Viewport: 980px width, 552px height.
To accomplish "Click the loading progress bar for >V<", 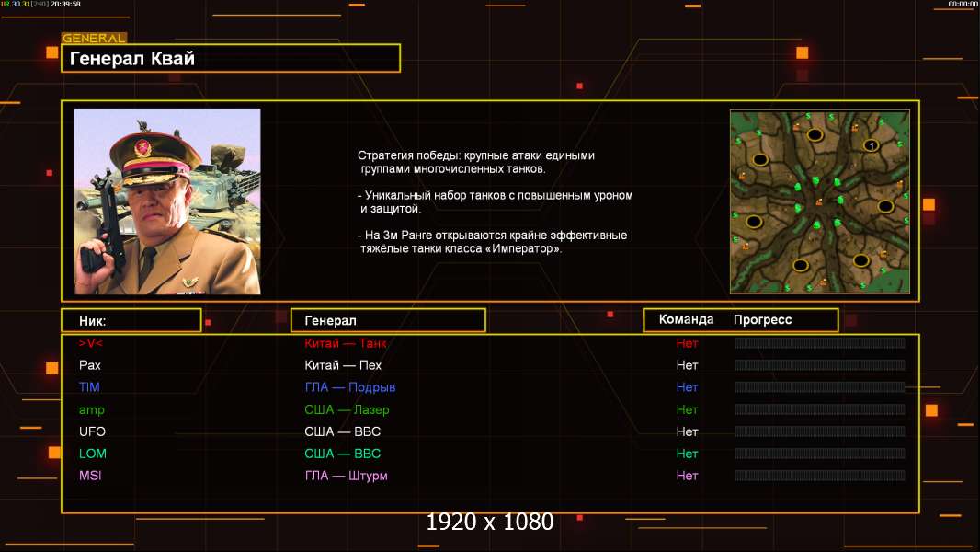I will tap(819, 343).
